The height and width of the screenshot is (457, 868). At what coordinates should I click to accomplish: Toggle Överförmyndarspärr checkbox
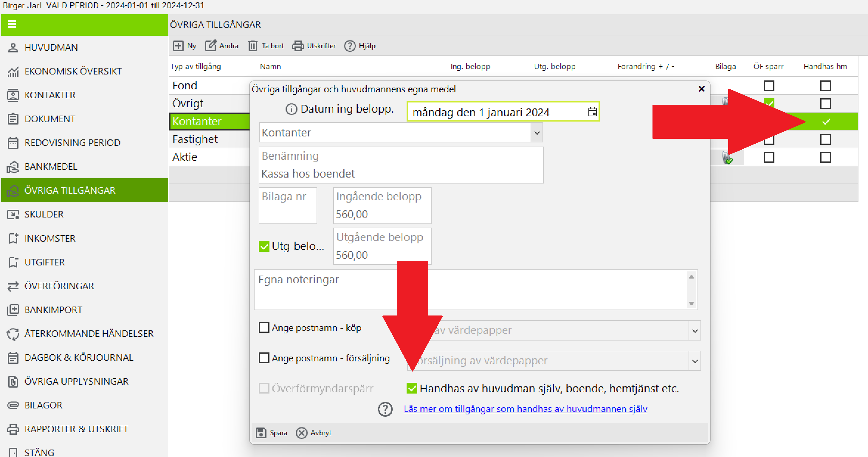pos(264,388)
